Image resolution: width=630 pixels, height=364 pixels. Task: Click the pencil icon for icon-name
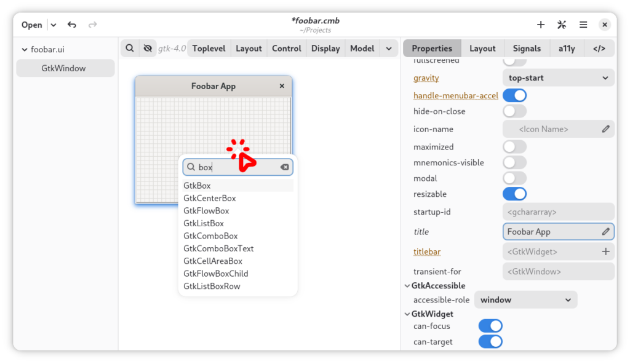tap(605, 129)
